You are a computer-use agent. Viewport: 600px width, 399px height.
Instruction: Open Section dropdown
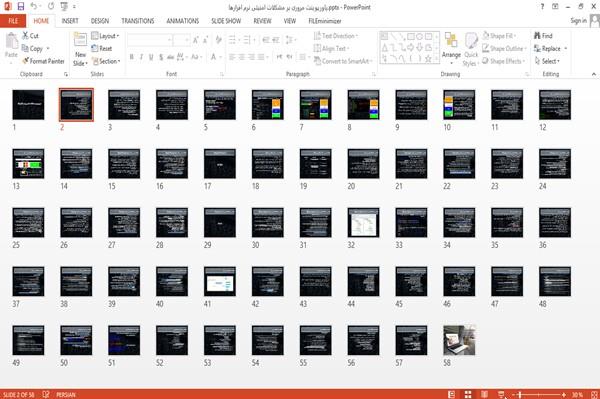pos(106,61)
